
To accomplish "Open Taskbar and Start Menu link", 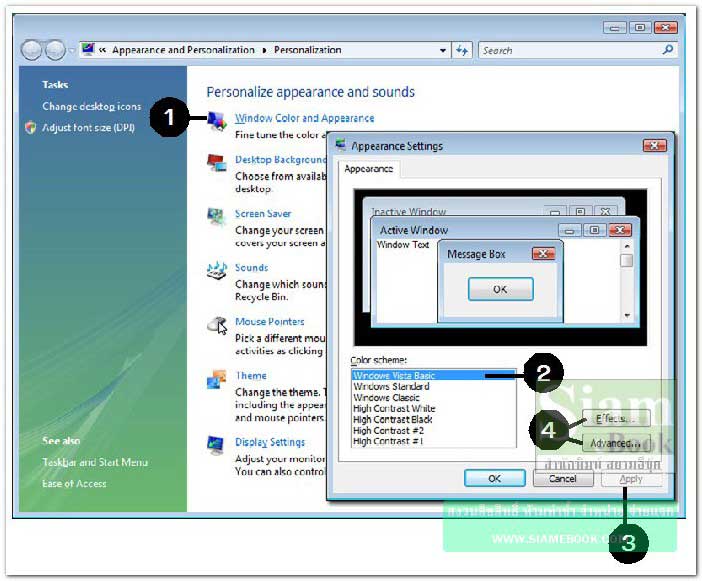I will 95,462.
